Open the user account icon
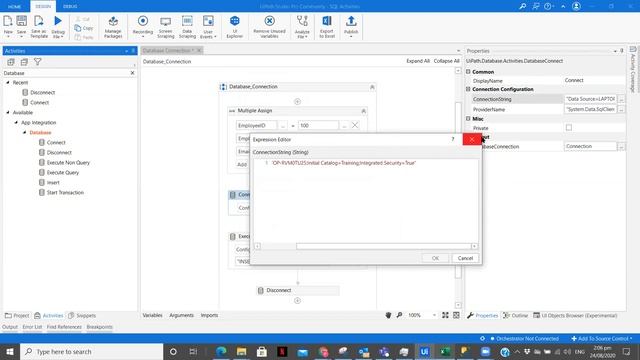 click(x=576, y=6)
